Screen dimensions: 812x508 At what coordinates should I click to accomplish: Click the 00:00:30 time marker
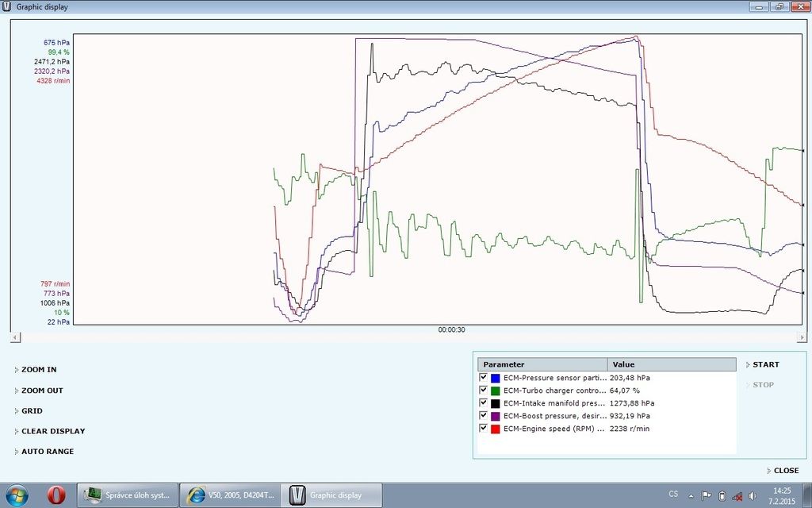point(451,329)
